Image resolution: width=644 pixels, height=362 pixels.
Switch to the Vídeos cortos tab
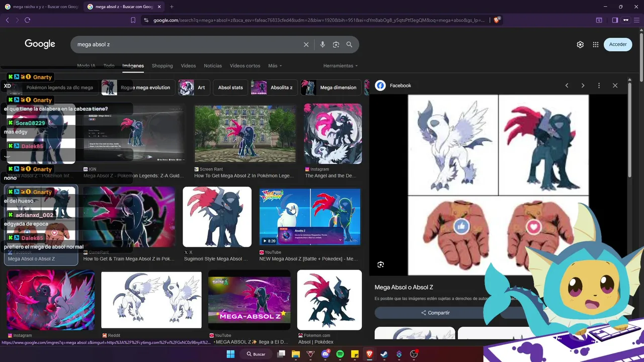pos(245,66)
